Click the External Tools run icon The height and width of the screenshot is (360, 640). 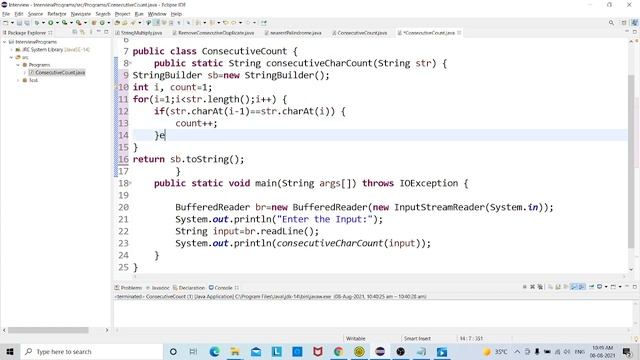[x=78, y=23]
